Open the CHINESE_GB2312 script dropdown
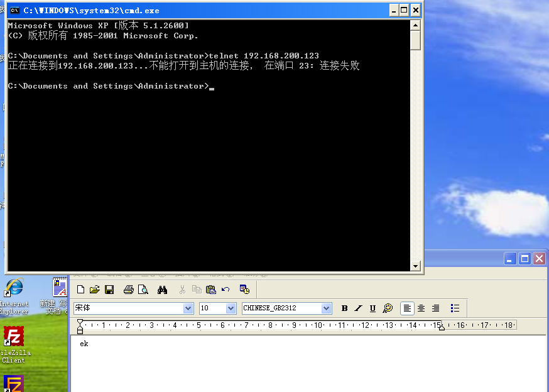 point(326,308)
